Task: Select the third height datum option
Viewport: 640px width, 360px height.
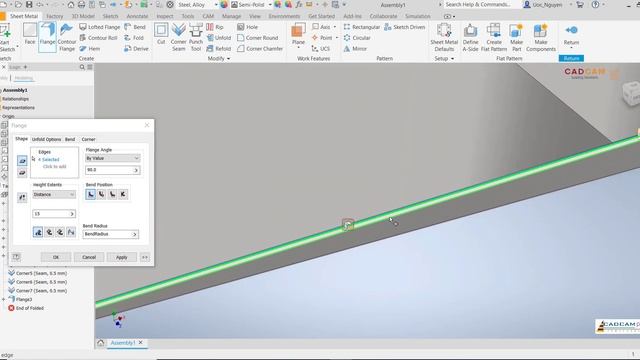Action: click(x=60, y=232)
